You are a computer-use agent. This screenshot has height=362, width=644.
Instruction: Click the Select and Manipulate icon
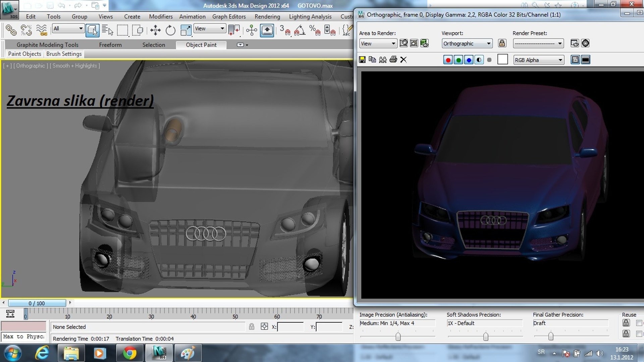(252, 30)
